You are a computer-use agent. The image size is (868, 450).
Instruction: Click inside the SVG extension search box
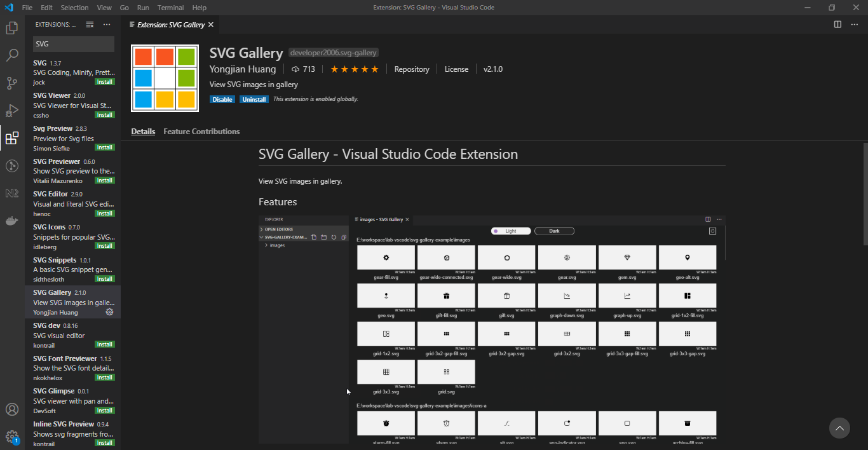(x=73, y=43)
